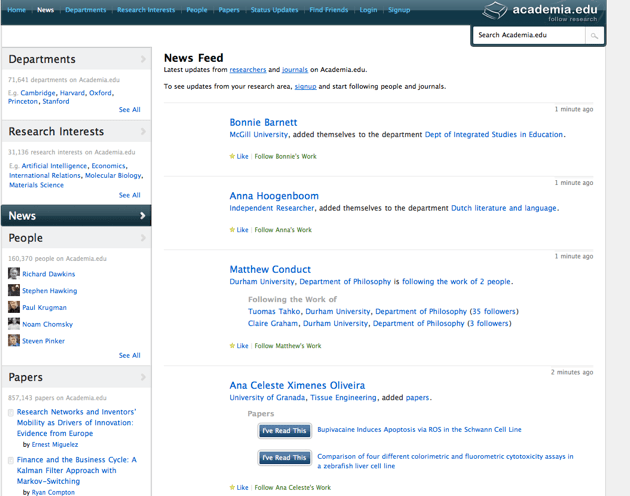Click Login in the top navigation
The image size is (630, 496).
coord(368,10)
